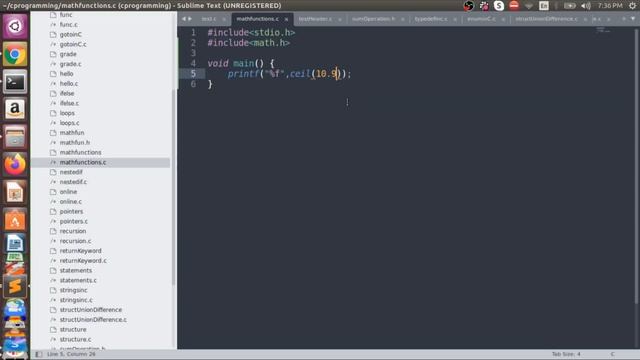Open the numOperation.h tab

(x=373, y=19)
